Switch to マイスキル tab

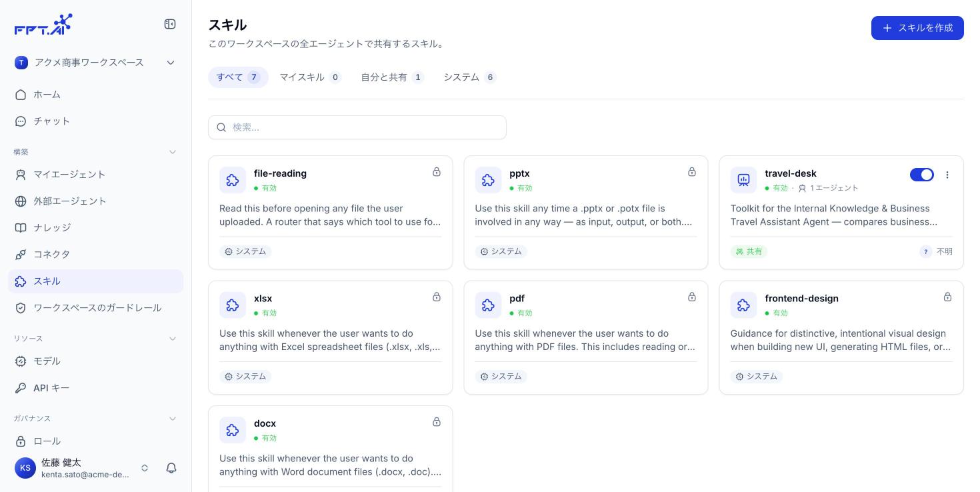[x=310, y=77]
